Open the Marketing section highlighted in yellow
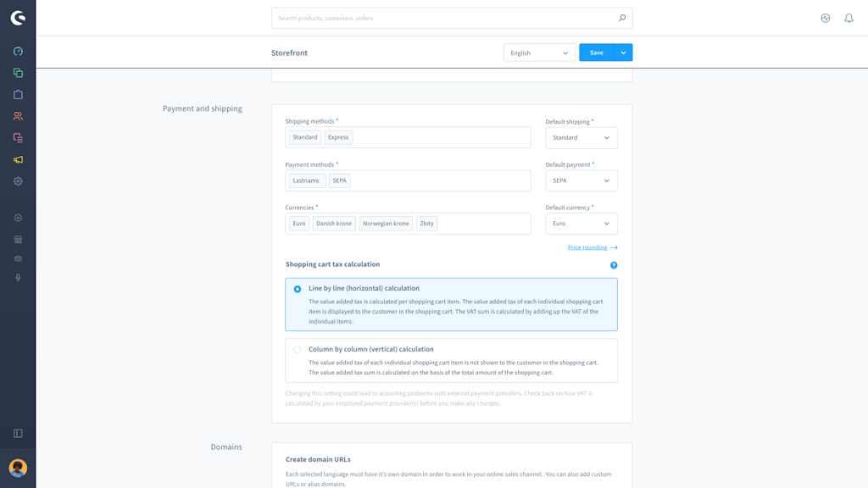This screenshot has height=488, width=868. click(18, 160)
